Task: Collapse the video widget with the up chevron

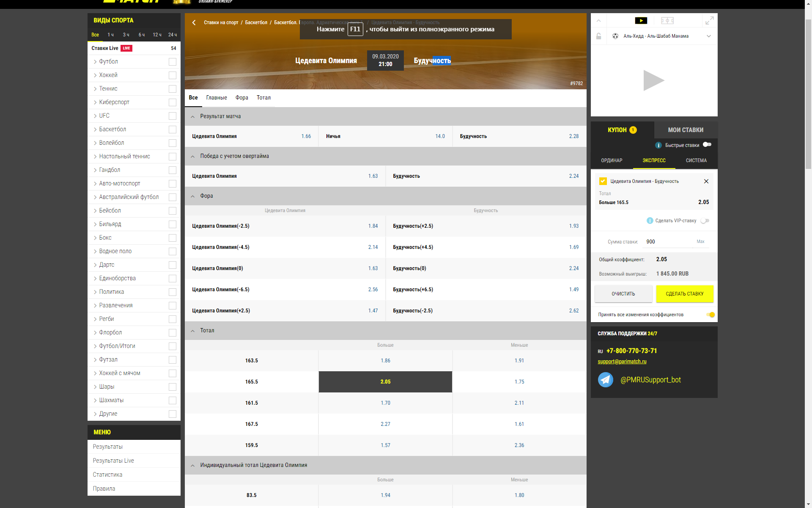Action: pos(598,20)
